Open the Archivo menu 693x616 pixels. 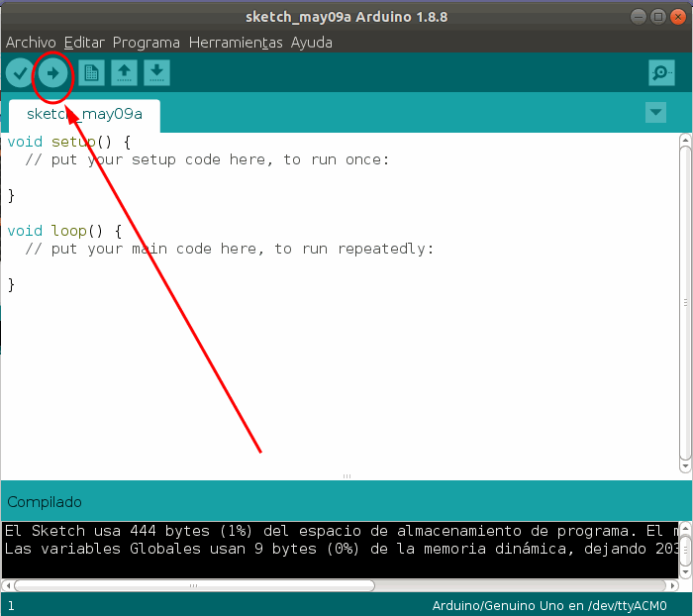pyautogui.click(x=31, y=43)
